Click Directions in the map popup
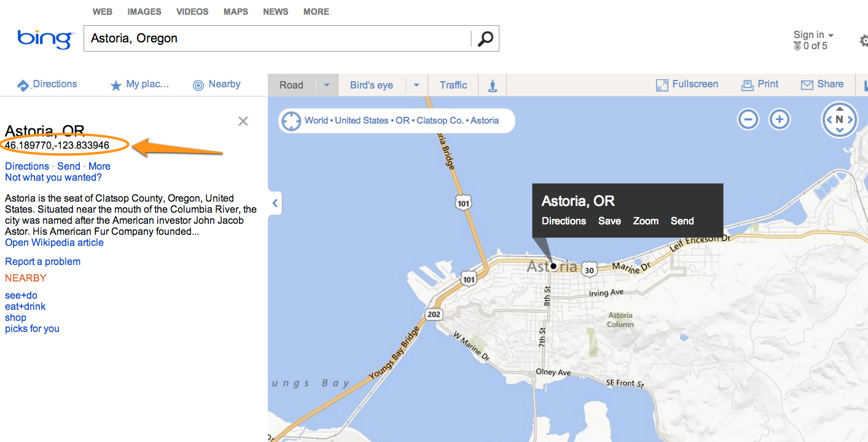This screenshot has width=868, height=442. click(564, 221)
